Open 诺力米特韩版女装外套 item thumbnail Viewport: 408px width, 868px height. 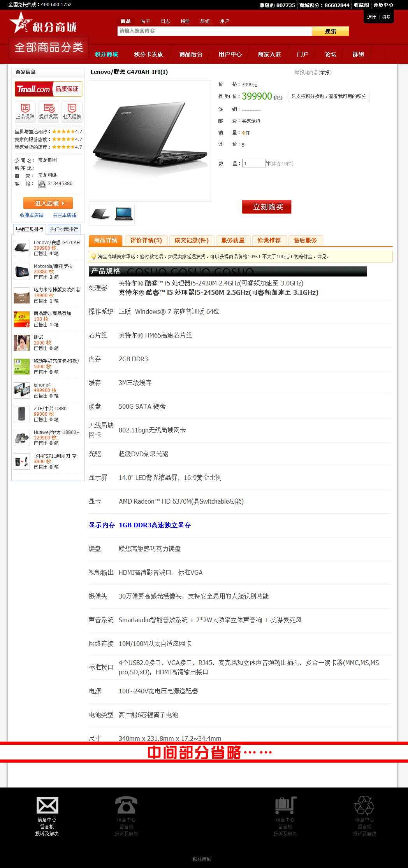[22, 295]
